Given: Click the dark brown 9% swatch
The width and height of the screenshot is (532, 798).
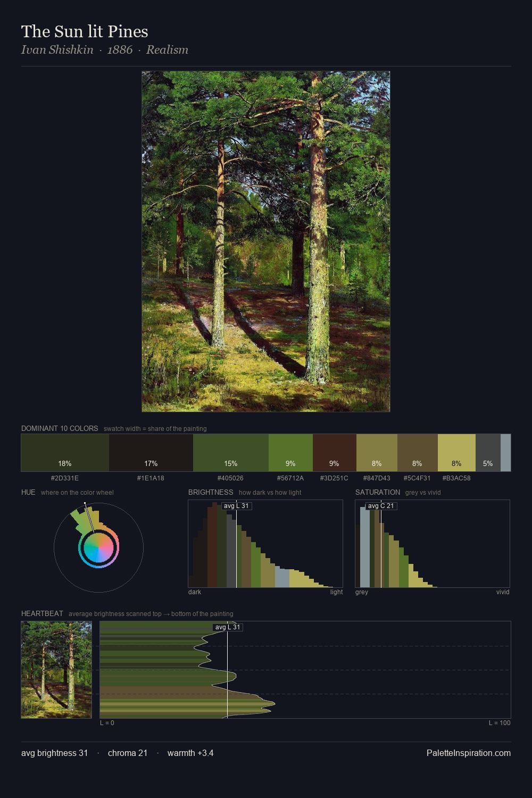Looking at the screenshot, I should (x=335, y=453).
